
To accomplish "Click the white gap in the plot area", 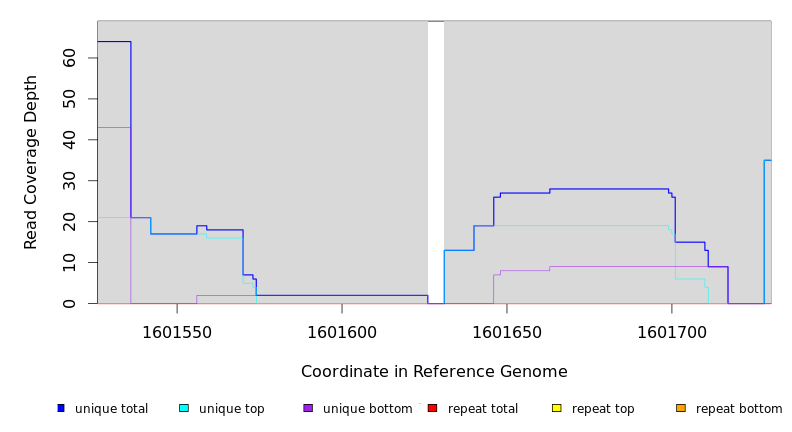I will pos(436,160).
